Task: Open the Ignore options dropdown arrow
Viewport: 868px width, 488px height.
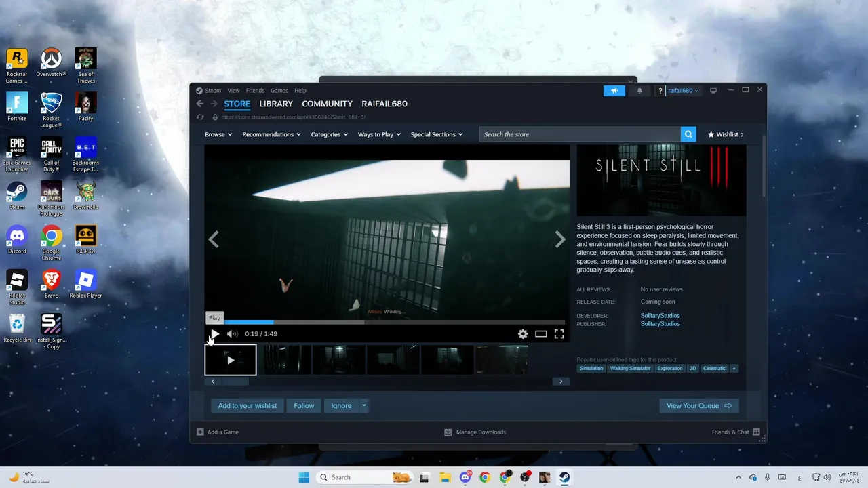Action: point(364,405)
